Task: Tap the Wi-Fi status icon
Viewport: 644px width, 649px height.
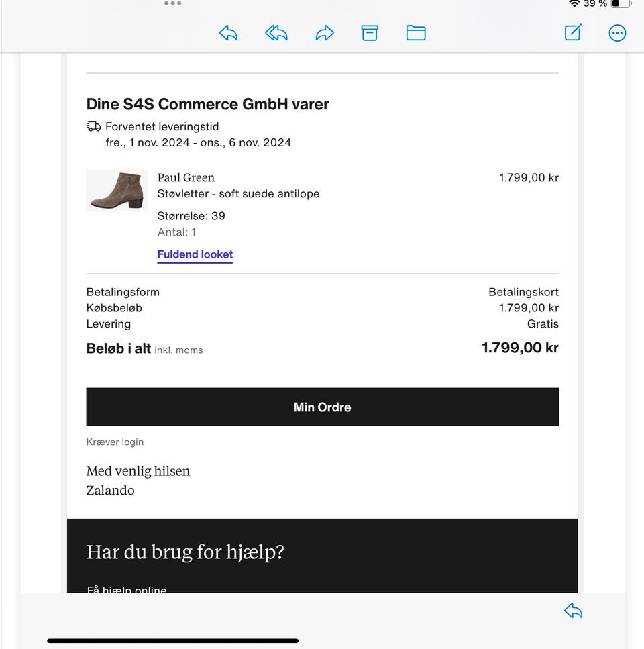Action: [574, 3]
